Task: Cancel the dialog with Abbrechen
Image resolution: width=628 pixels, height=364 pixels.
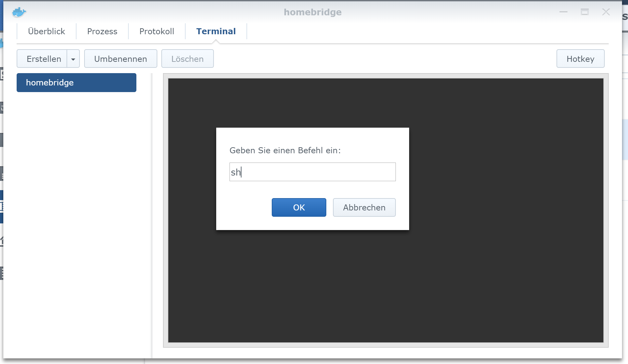Action: click(364, 207)
